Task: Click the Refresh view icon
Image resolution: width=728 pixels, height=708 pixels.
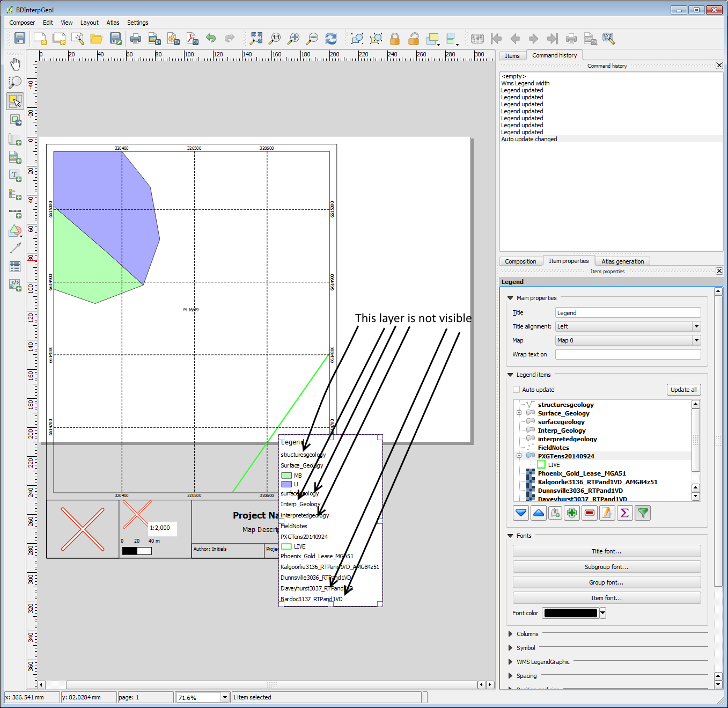Action: (x=331, y=38)
